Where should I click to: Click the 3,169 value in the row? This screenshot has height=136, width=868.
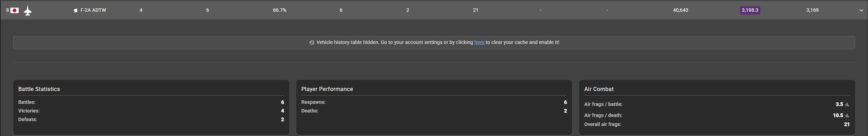[812, 10]
